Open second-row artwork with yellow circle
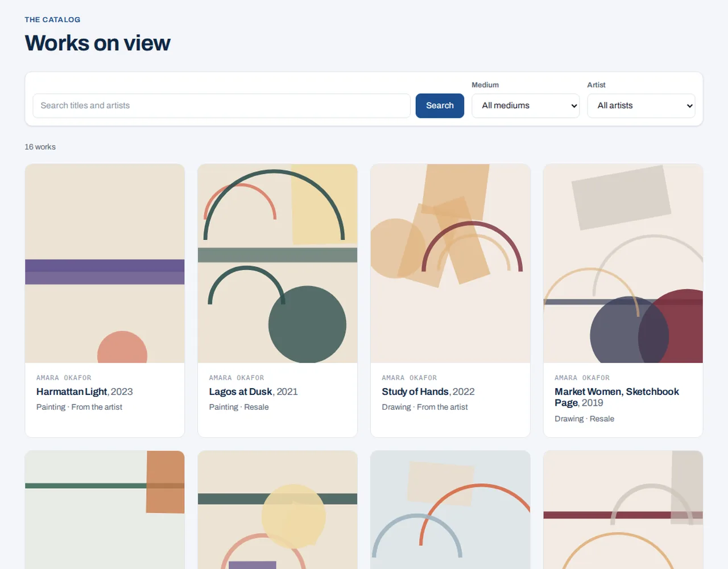The image size is (728, 569). pos(278,510)
